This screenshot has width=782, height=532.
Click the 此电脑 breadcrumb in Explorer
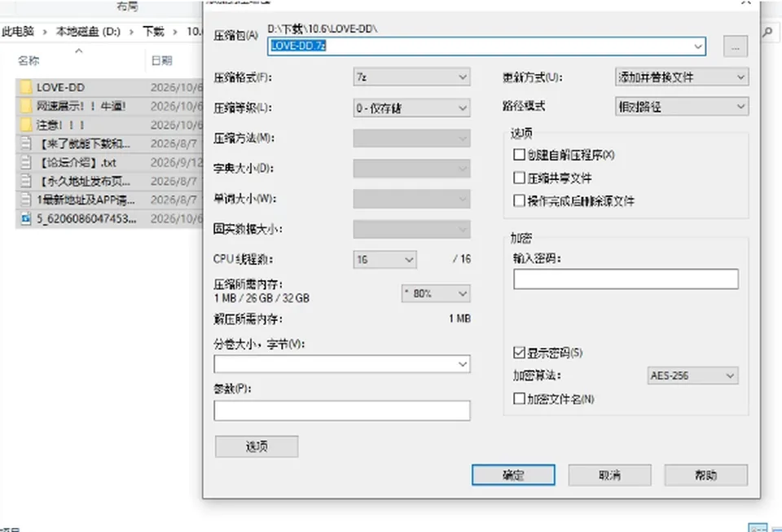(x=18, y=32)
